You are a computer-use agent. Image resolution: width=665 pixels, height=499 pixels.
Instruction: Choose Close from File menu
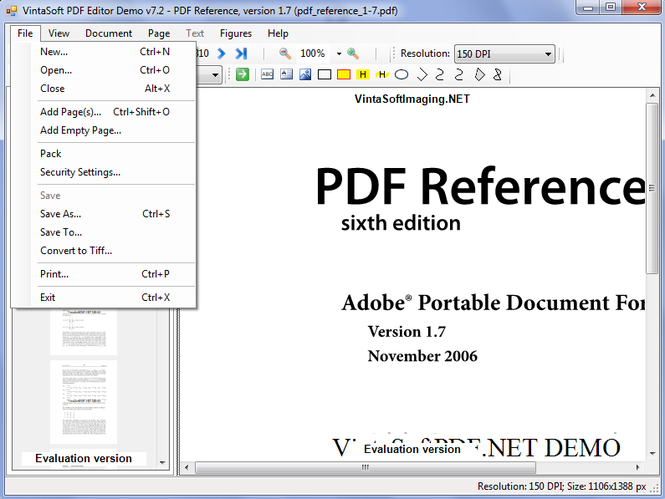point(104,88)
